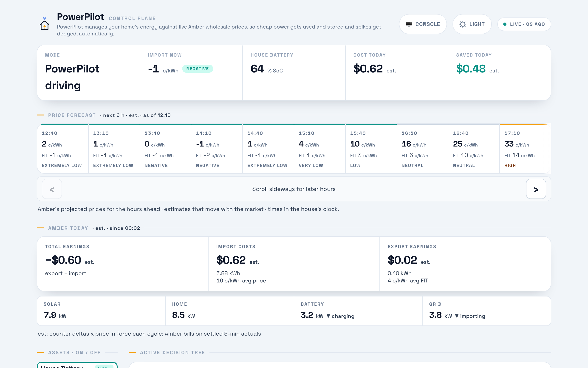Screen dimensions: 588x368
Task: Select the 16:10 neutral forecast slot
Action: (423, 149)
